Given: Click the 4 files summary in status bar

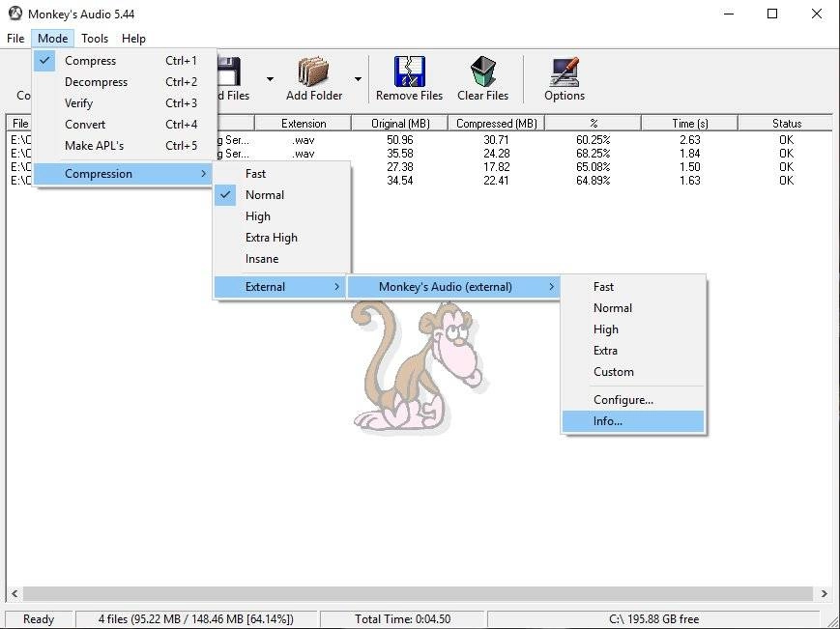Looking at the screenshot, I should click(196, 619).
